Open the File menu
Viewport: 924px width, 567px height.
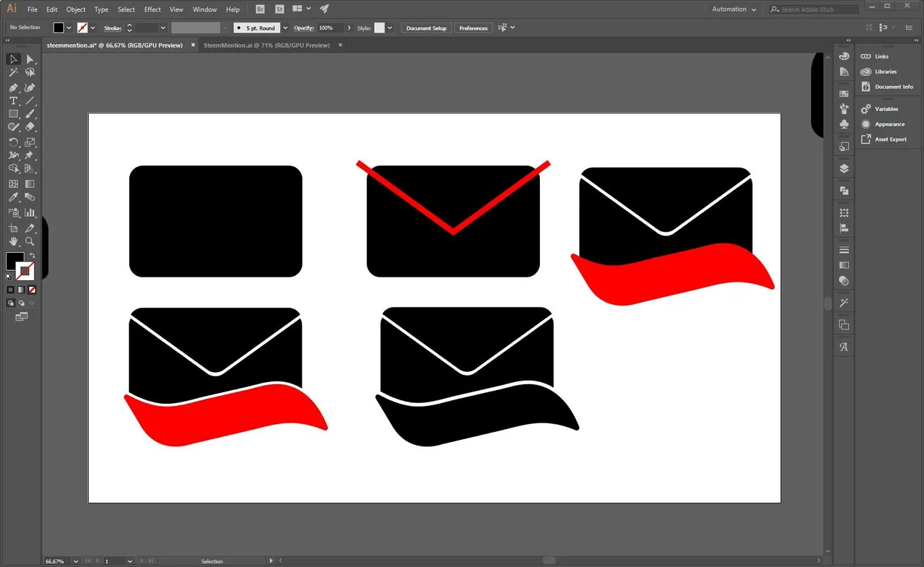tap(32, 9)
